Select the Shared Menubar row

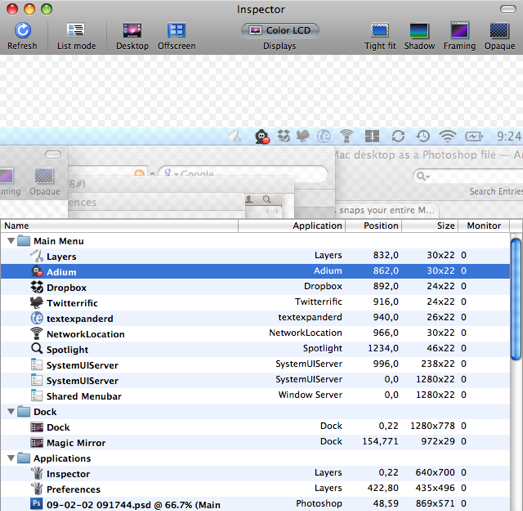point(255,396)
